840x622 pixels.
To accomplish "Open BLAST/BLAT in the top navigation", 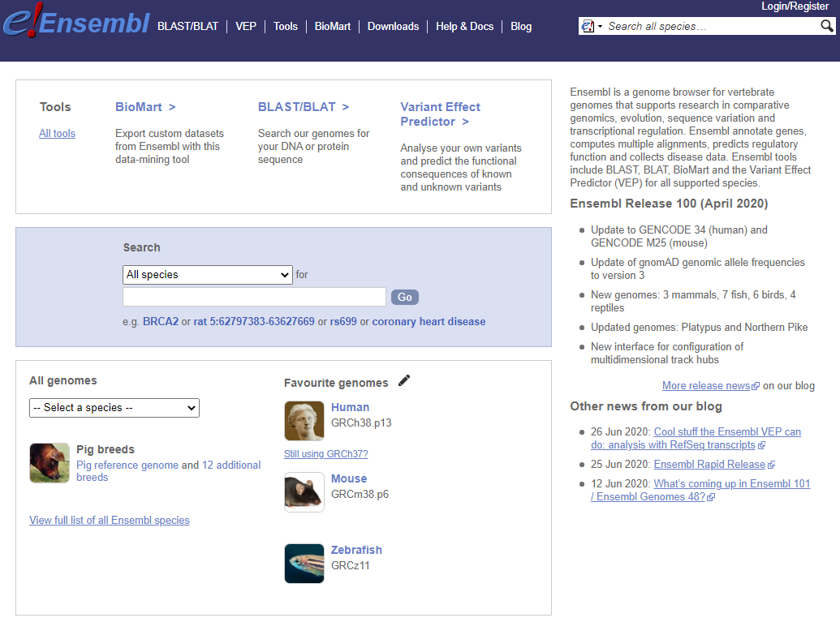I will click(188, 26).
